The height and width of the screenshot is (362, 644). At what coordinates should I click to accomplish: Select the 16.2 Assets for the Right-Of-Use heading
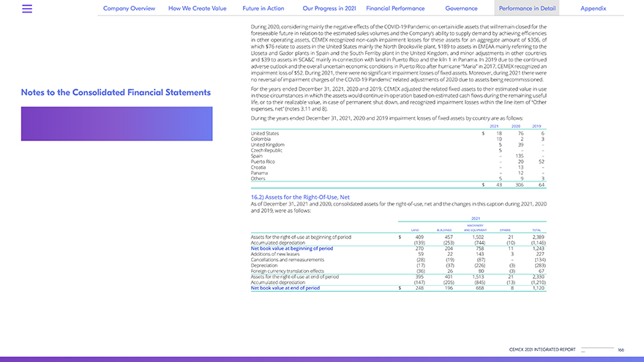pos(290,197)
